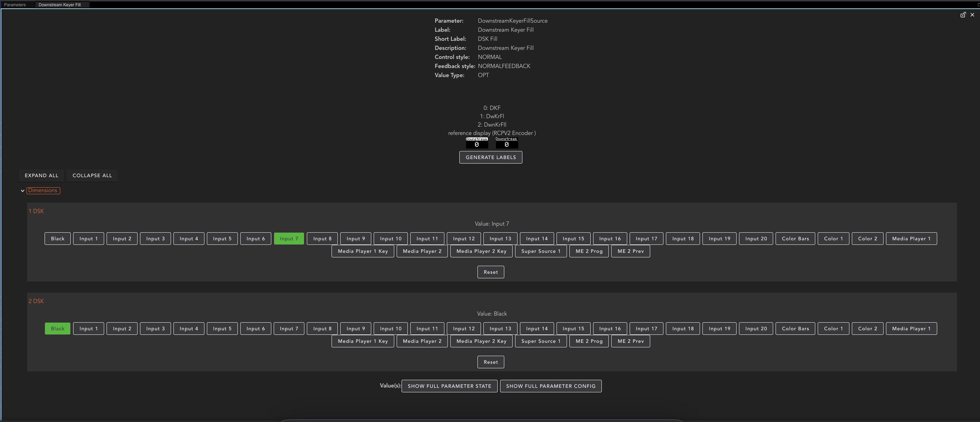The width and height of the screenshot is (980, 422).
Task: Open the full parameter config
Action: (550, 386)
